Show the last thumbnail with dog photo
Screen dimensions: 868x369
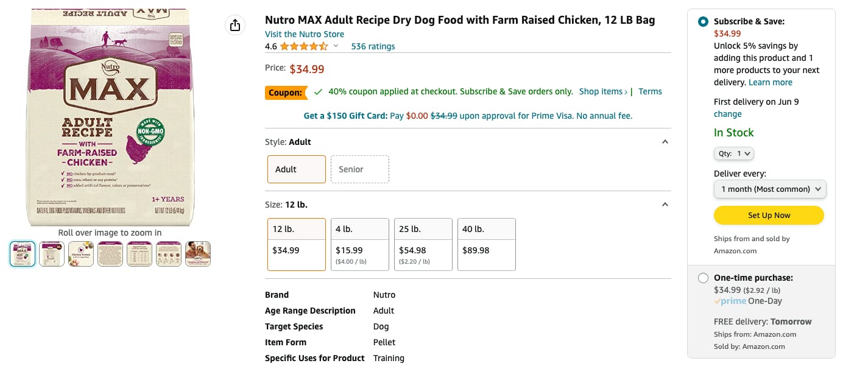tap(198, 254)
